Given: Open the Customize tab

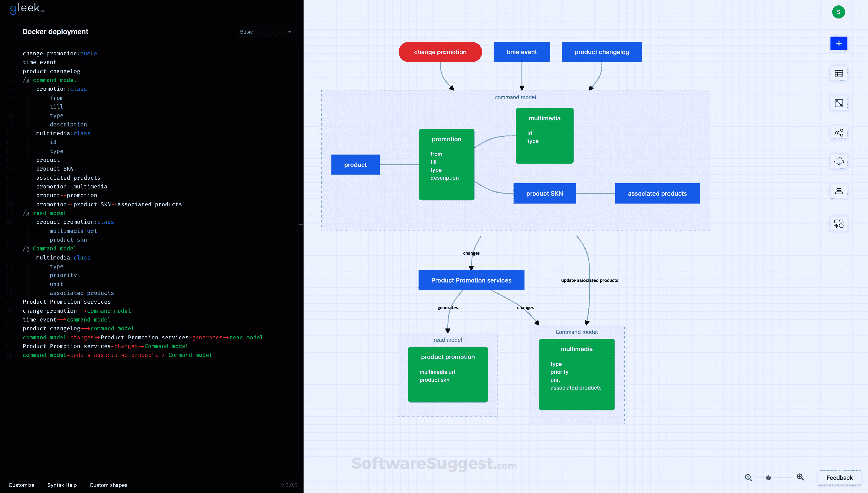Looking at the screenshot, I should click(x=21, y=485).
